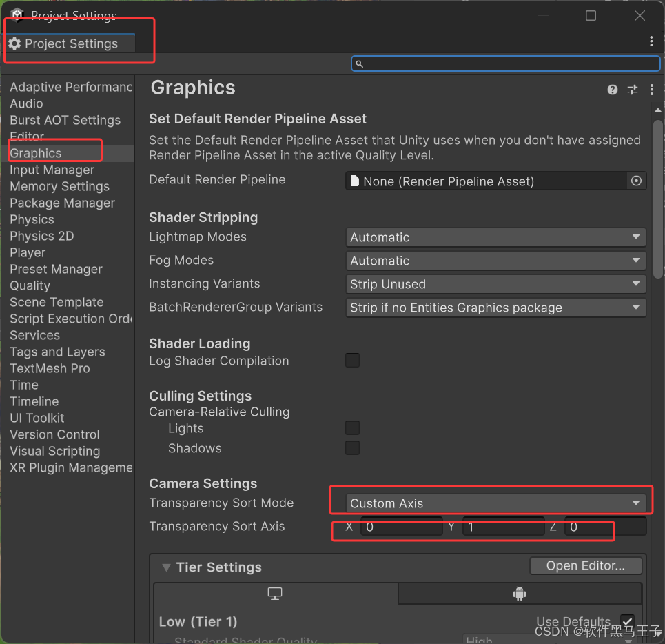Select the Project Settings tab

pos(70,43)
